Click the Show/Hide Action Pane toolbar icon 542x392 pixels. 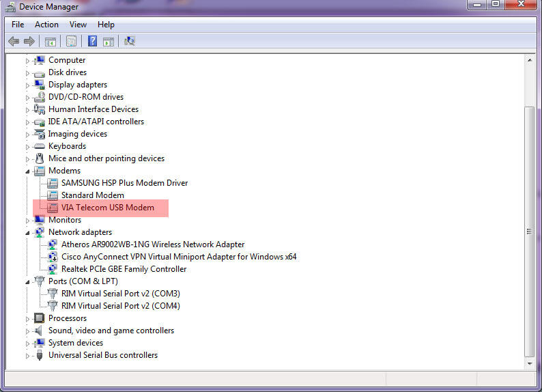109,42
